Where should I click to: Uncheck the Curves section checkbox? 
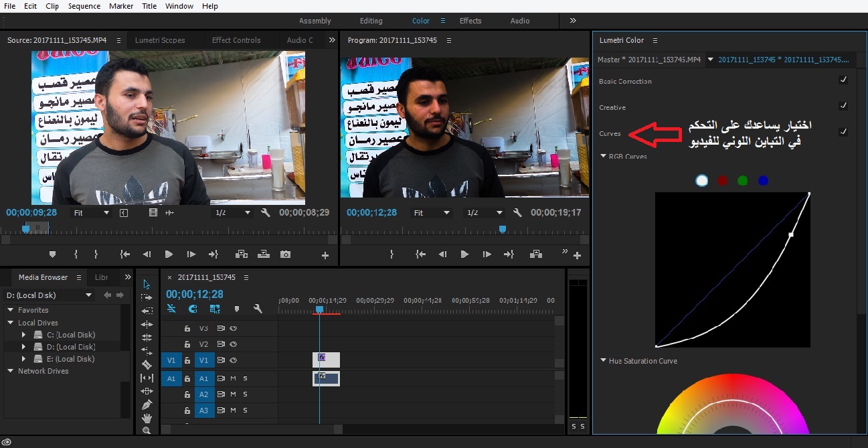[843, 132]
